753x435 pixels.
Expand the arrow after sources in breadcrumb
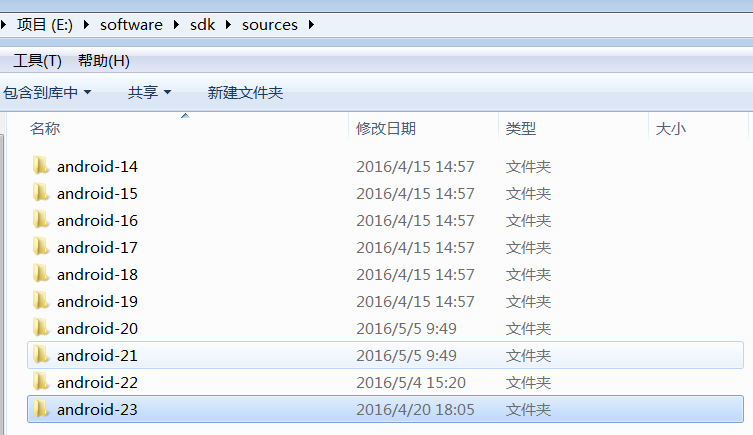[311, 24]
